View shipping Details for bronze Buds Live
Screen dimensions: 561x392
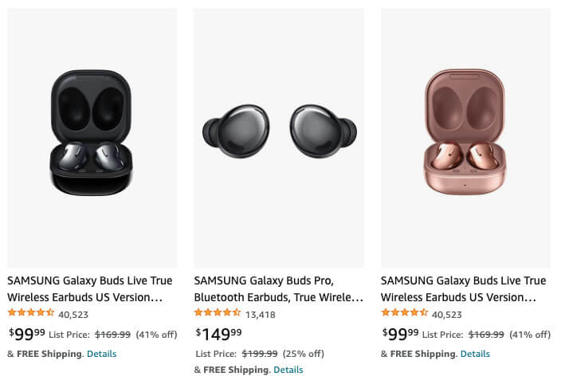click(475, 354)
